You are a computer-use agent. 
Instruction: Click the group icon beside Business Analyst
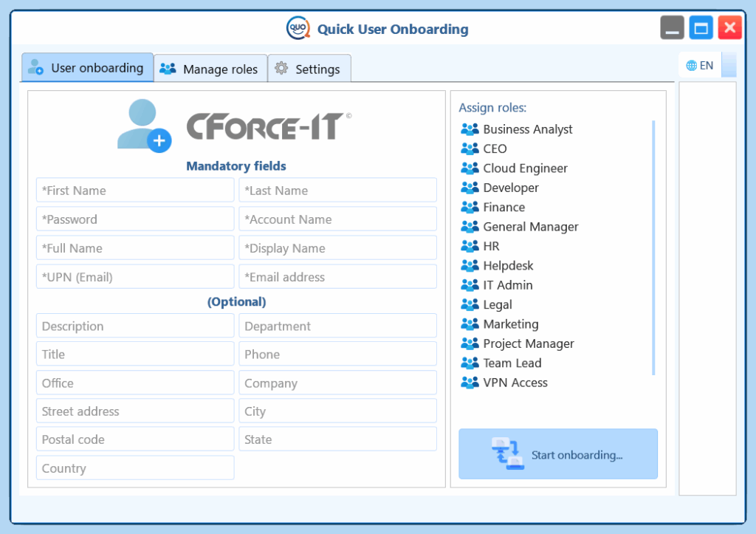(x=470, y=129)
